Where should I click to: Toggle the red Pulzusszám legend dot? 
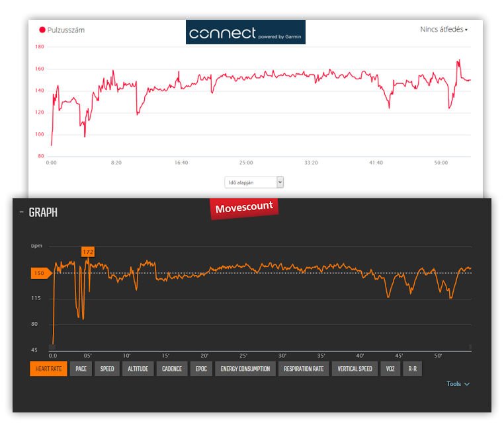tap(42, 30)
